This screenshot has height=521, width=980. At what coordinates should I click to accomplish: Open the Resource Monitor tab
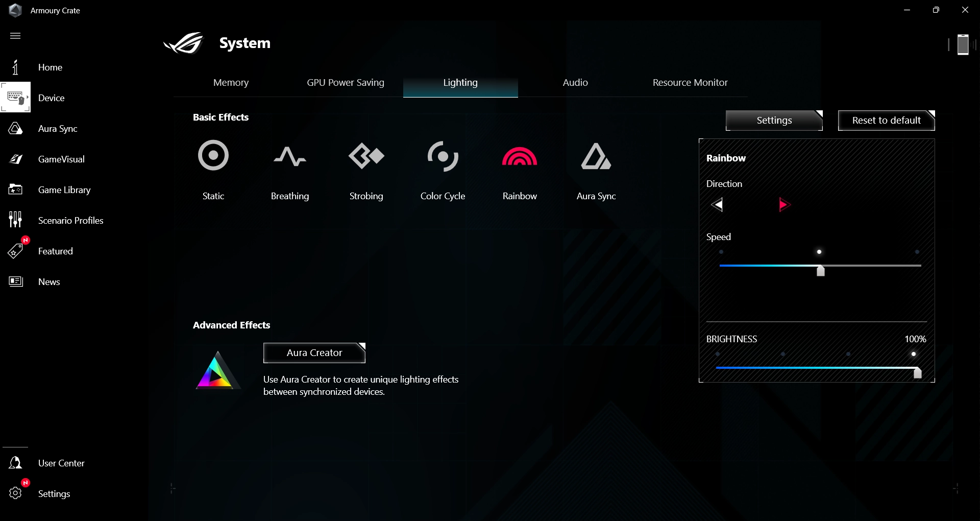690,82
